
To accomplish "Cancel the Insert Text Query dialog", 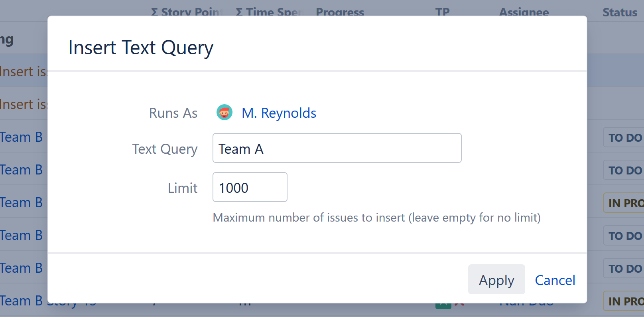I will 555,280.
